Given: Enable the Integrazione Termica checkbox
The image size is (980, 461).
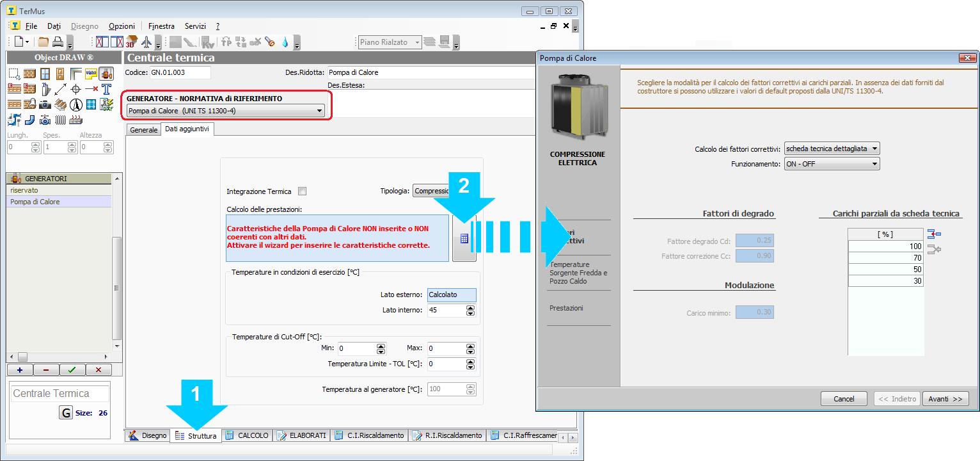Looking at the screenshot, I should [303, 191].
